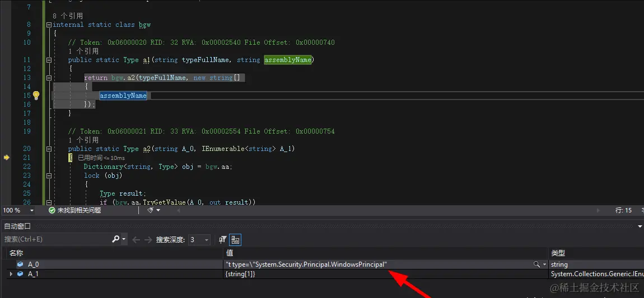Click 'typeFullName' parameter on line 11
Screen dimensions: 644x298
point(206,60)
